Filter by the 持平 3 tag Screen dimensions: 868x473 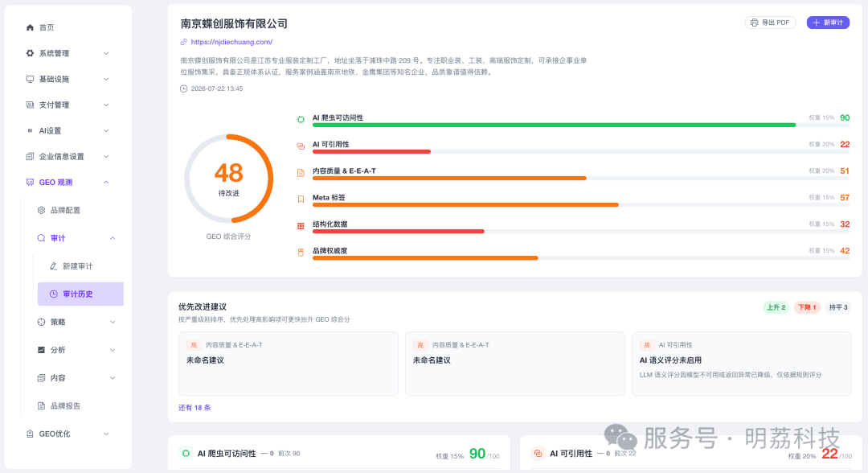tap(838, 307)
